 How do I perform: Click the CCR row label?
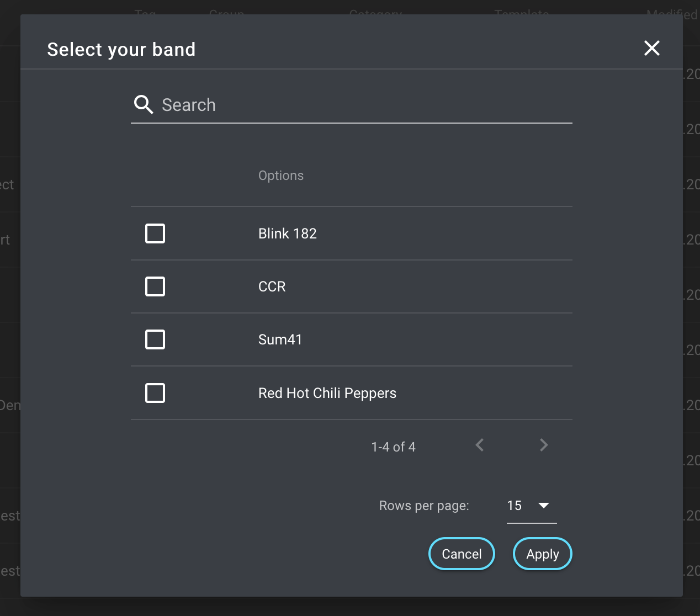pos(272,286)
